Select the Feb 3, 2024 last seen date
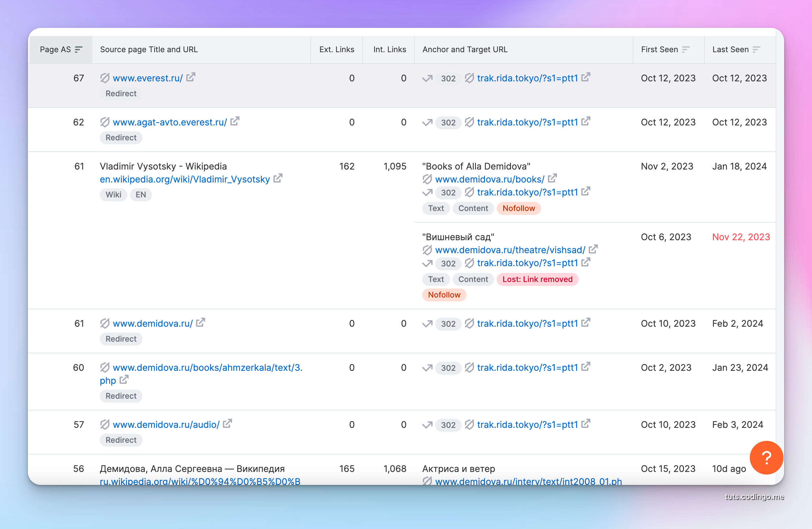The image size is (812, 529). tap(737, 425)
